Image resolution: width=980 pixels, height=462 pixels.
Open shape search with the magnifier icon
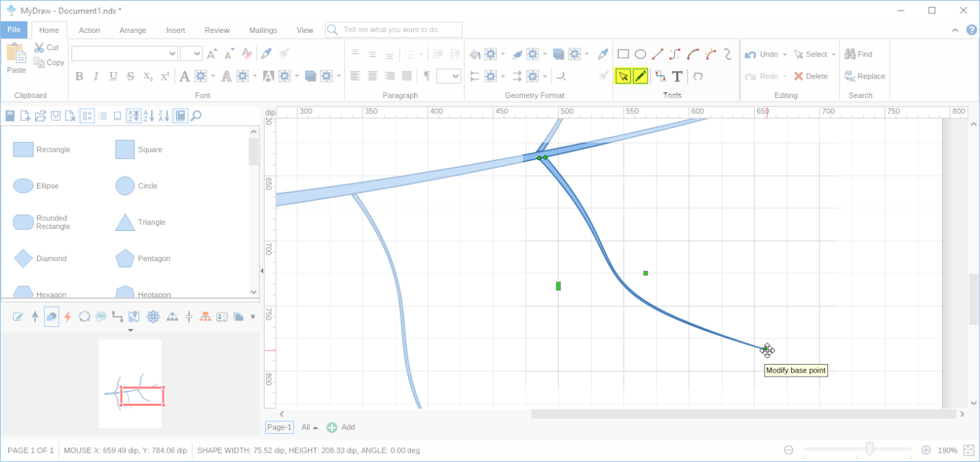pos(196,115)
